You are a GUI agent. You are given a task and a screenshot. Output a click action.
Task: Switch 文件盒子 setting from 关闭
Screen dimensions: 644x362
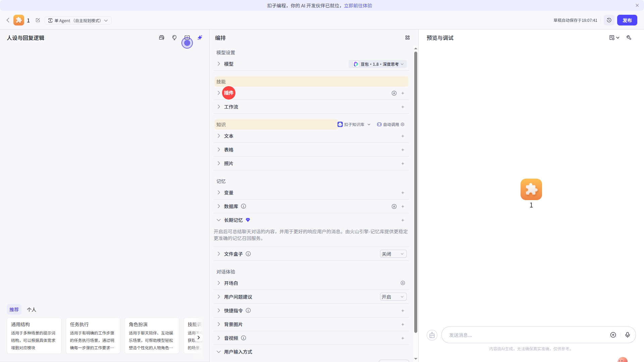pos(393,254)
